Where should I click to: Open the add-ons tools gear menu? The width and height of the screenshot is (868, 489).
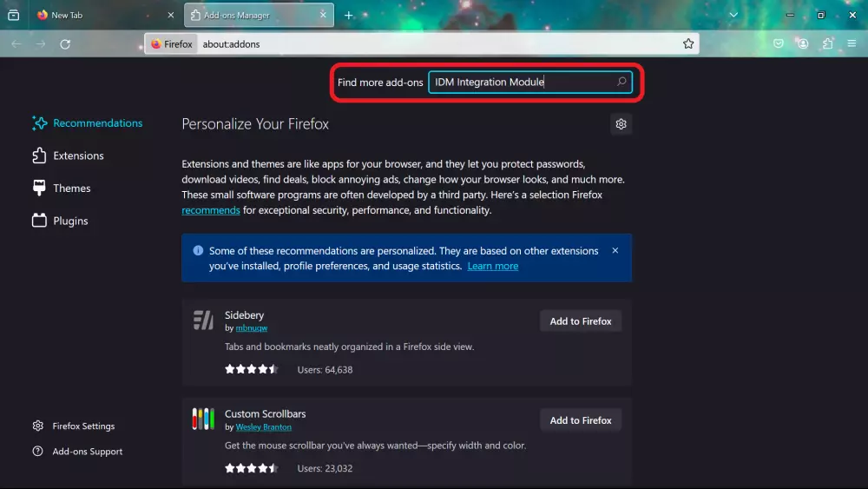[x=621, y=124]
